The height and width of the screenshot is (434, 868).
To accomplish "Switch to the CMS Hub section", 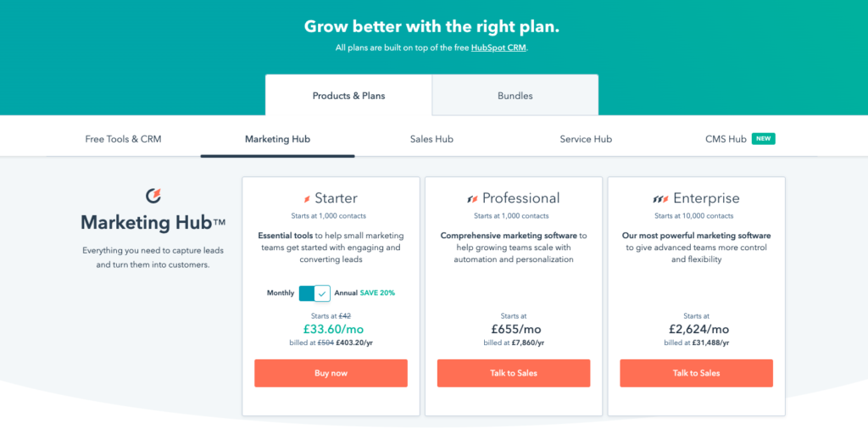I will click(726, 139).
